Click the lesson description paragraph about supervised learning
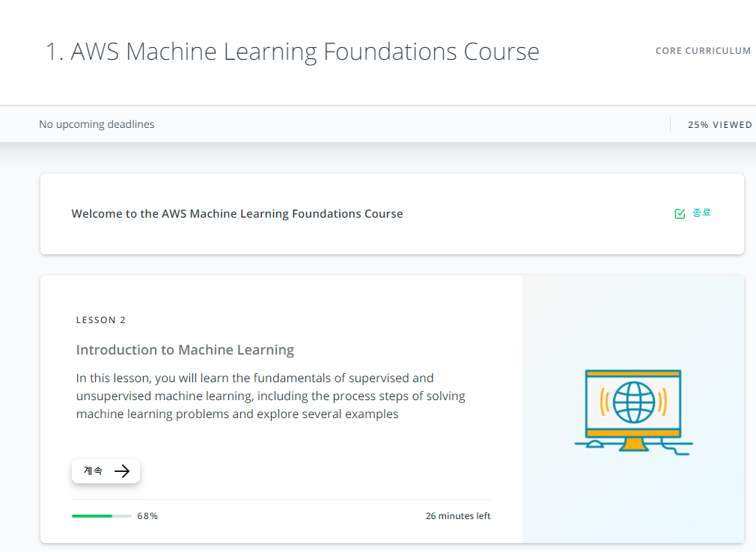This screenshot has width=756, height=552. click(270, 396)
